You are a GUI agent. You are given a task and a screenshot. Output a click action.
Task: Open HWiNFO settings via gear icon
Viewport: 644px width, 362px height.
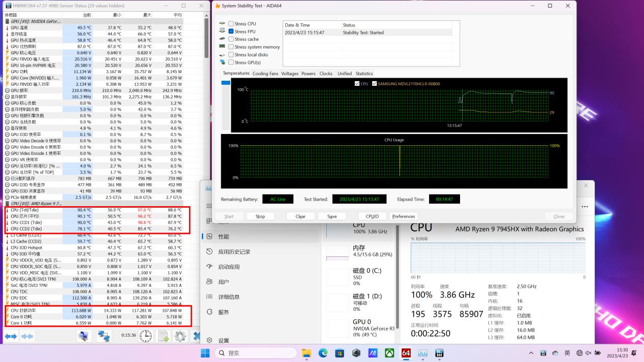[180, 336]
